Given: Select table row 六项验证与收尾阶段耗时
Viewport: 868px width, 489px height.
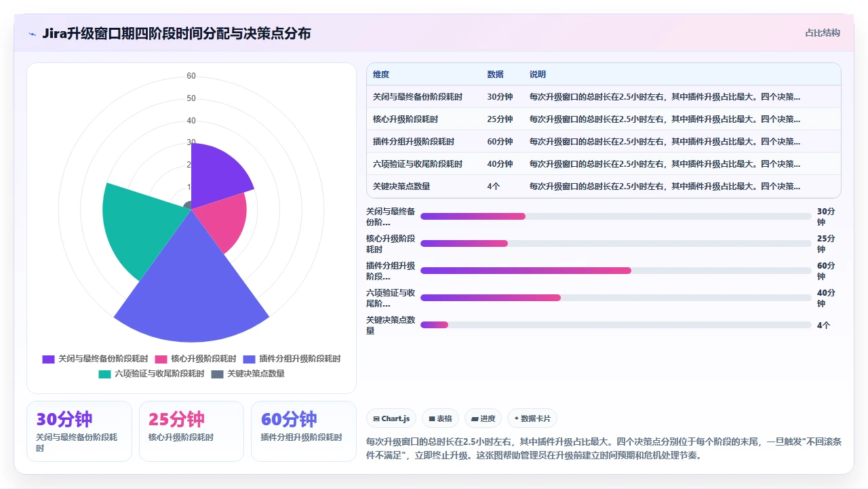Looking at the screenshot, I should pyautogui.click(x=604, y=164).
